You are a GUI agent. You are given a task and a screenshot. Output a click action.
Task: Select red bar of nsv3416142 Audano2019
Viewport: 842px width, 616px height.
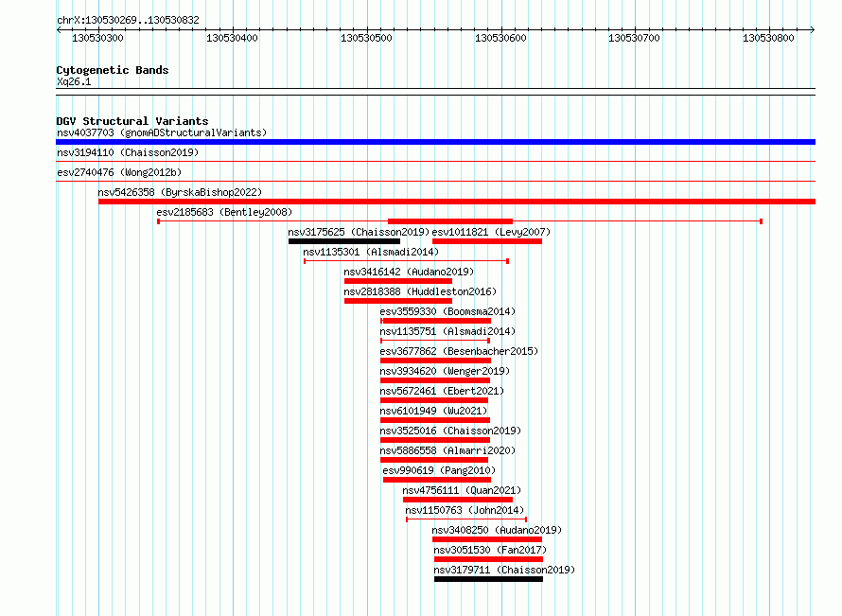398,281
